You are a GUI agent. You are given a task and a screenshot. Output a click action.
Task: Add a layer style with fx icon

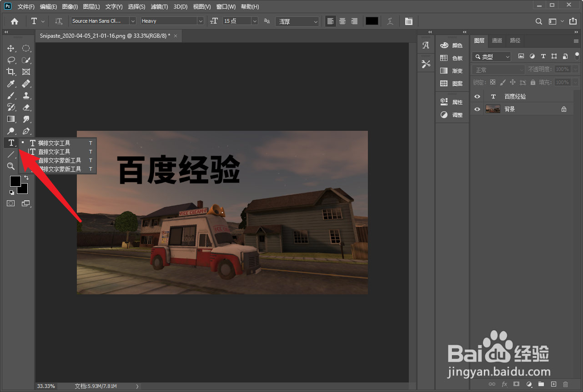(x=504, y=384)
